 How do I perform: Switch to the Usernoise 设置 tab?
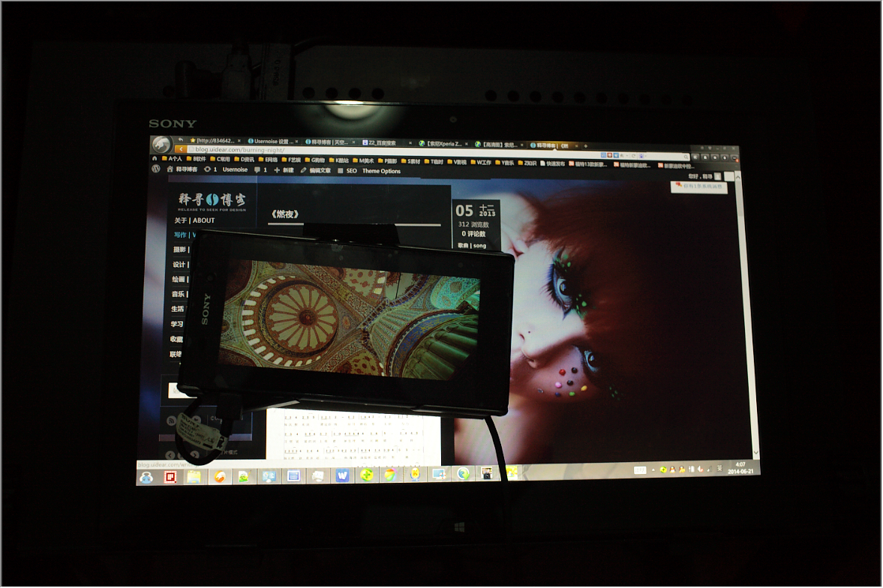(272, 141)
